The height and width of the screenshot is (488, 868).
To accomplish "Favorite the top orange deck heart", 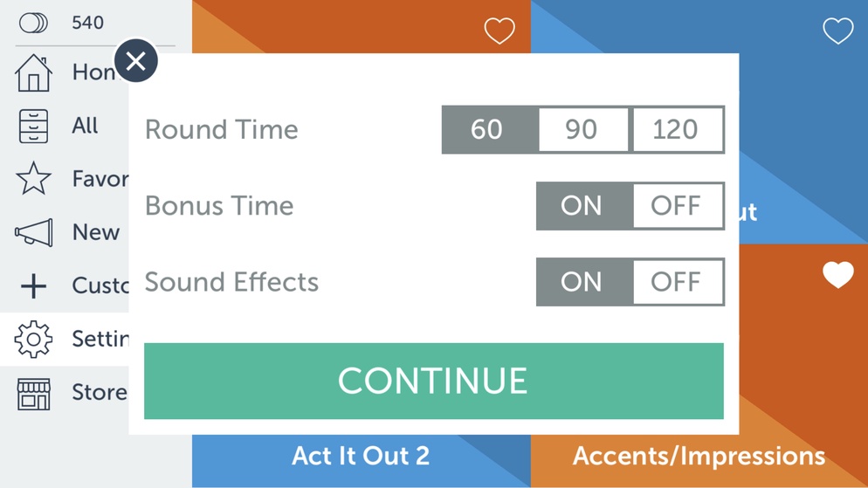I will [x=499, y=31].
